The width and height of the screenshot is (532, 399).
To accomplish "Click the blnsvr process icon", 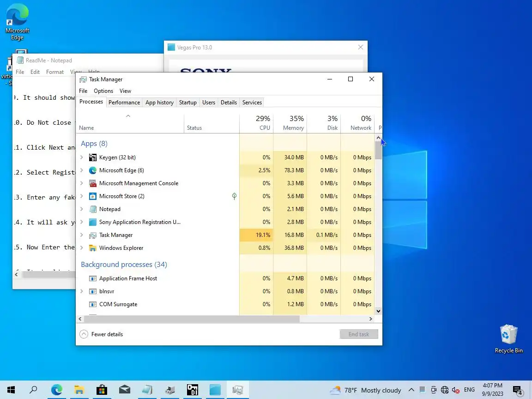I will pyautogui.click(x=93, y=291).
